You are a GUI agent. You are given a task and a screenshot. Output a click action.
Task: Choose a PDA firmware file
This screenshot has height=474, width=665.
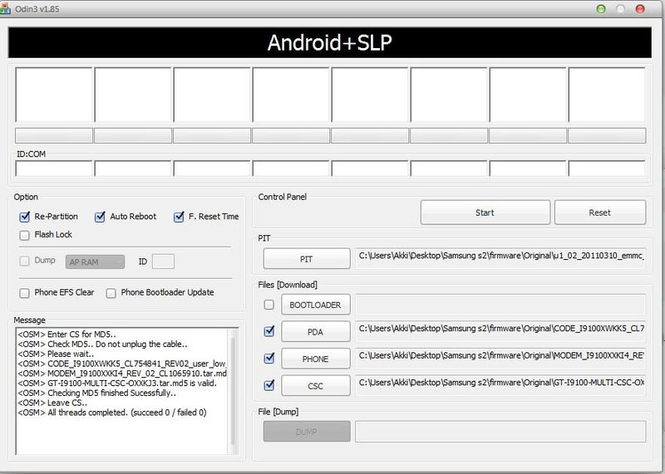coord(316,332)
